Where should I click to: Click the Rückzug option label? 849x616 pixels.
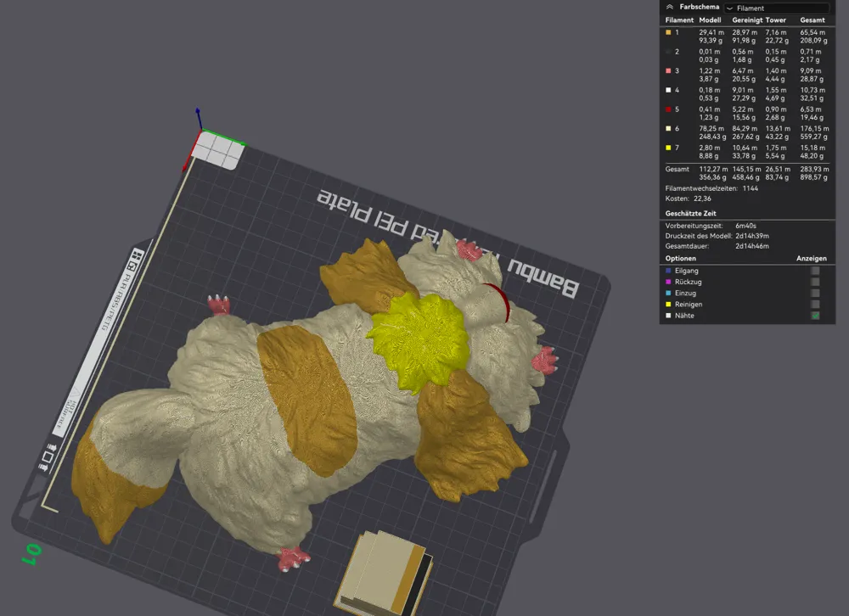point(688,282)
